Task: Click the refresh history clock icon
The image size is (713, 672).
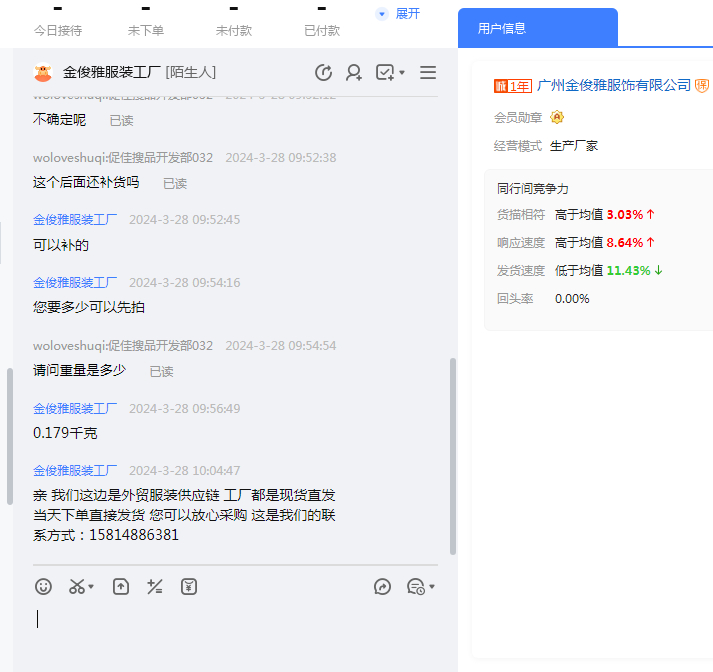Action: 323,72
